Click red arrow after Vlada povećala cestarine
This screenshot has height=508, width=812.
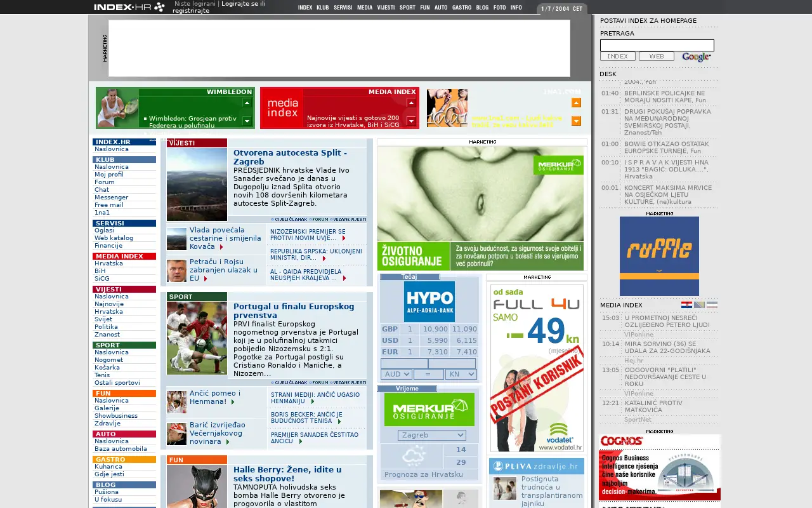(221, 246)
